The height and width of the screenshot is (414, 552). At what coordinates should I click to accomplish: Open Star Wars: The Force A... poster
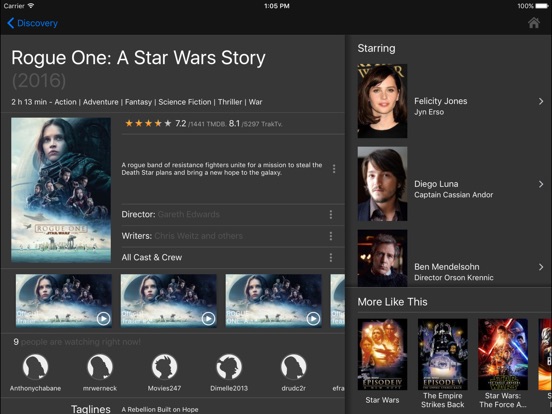[x=503, y=355]
